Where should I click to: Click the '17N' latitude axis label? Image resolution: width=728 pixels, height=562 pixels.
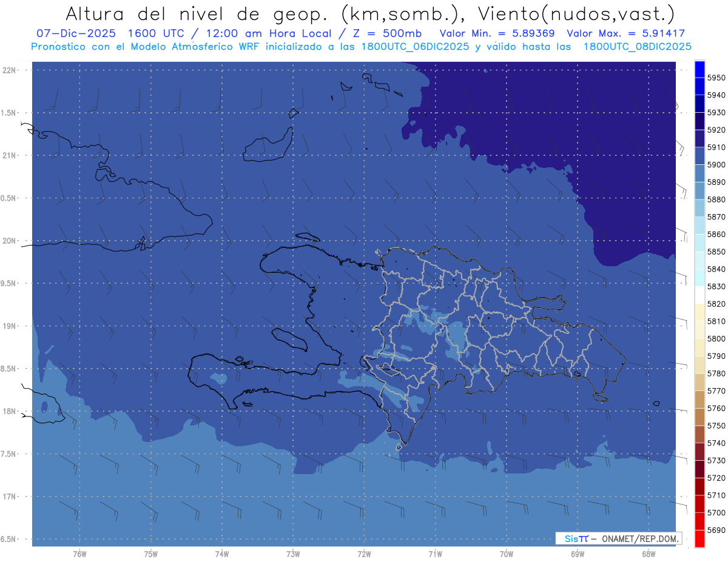click(9, 497)
